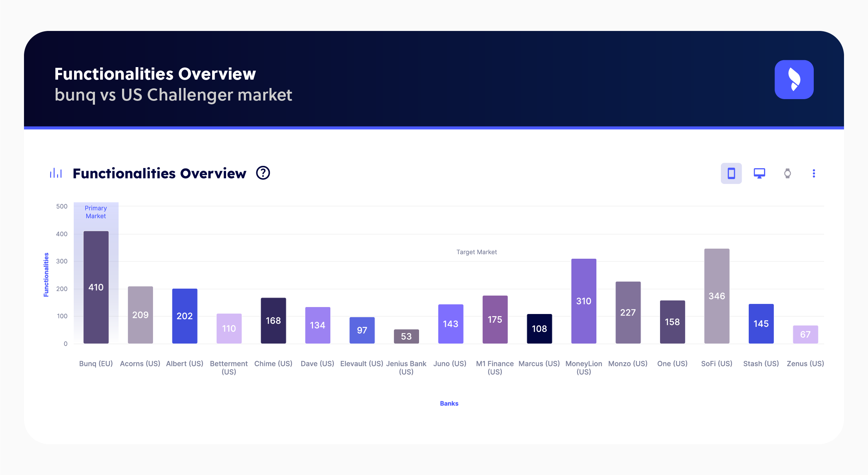This screenshot has height=475, width=868.
Task: Open the help question mark icon
Action: pyautogui.click(x=263, y=173)
